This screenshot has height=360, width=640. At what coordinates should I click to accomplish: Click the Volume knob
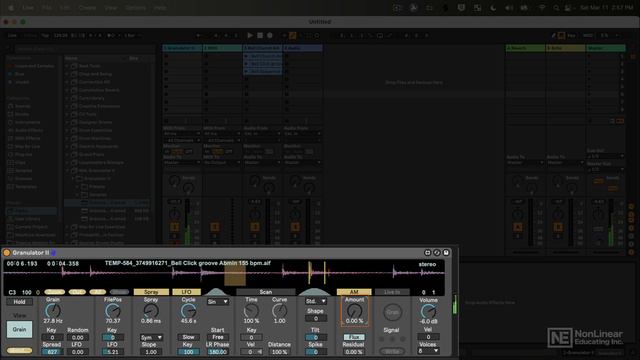[x=428, y=311]
